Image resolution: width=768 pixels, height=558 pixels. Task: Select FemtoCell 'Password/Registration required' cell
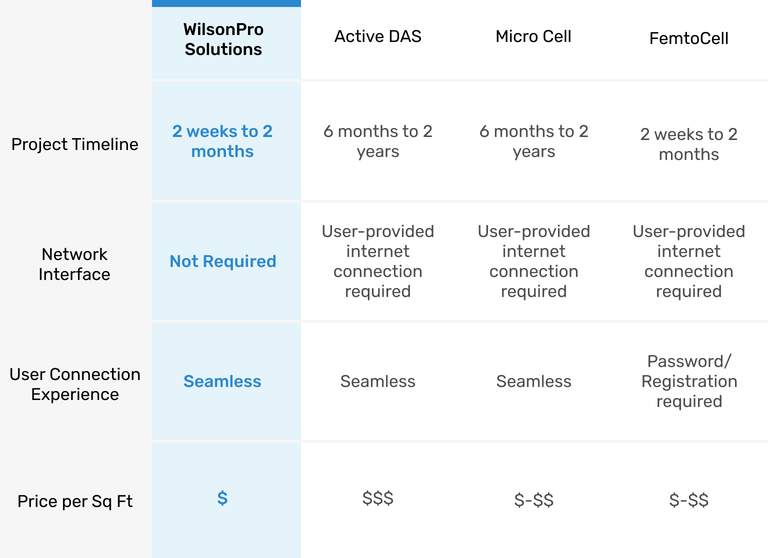pos(689,382)
